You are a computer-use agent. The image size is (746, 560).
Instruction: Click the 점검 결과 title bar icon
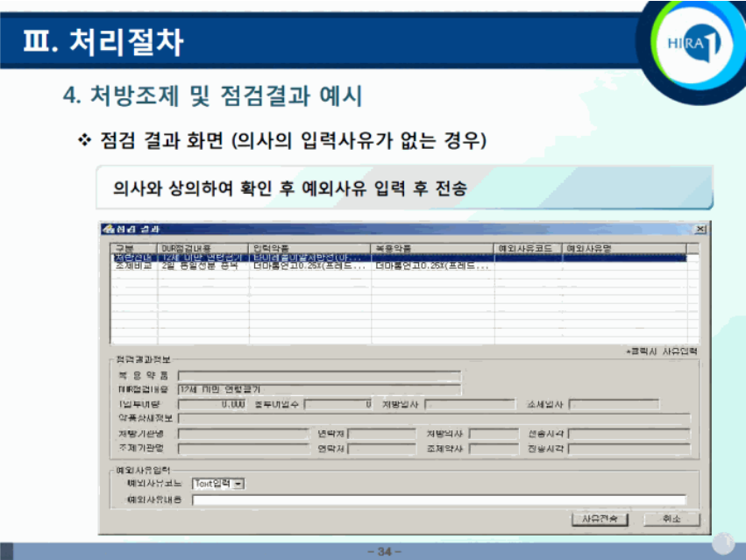(x=109, y=229)
